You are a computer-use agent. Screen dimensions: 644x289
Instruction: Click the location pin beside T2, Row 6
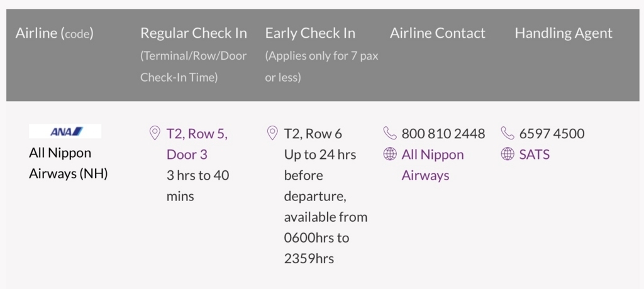click(x=272, y=133)
